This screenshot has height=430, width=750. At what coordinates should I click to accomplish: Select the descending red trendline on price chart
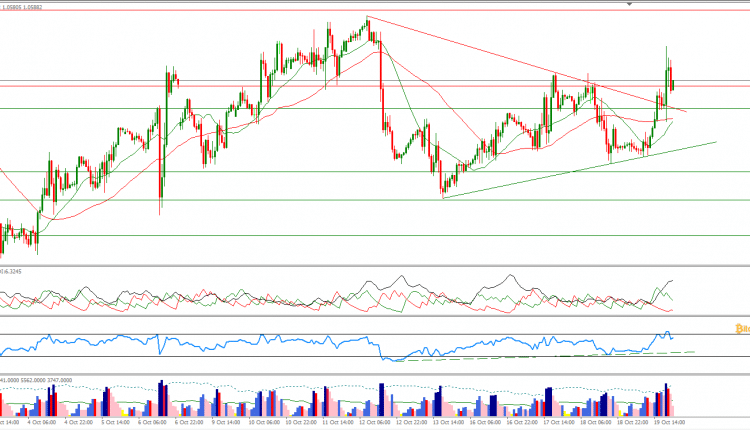tap(526, 64)
